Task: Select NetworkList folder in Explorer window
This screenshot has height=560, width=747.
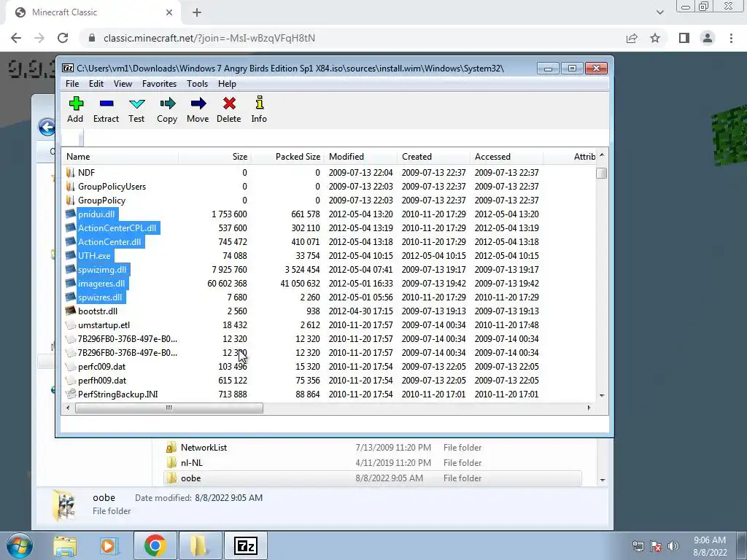Action: pos(373,448)
